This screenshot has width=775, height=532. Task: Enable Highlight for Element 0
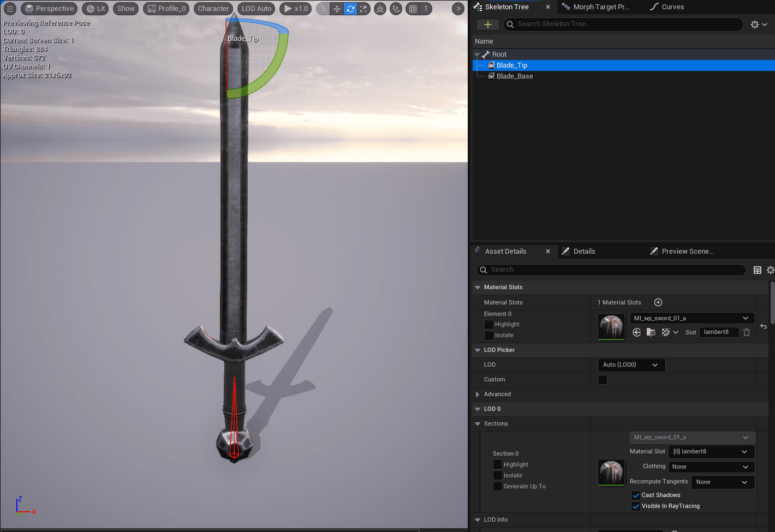click(x=489, y=325)
